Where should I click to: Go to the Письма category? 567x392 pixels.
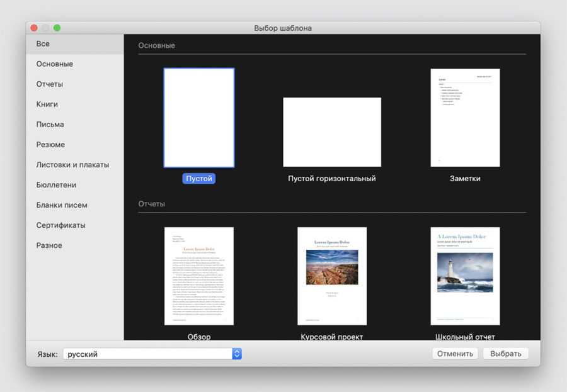coord(50,125)
